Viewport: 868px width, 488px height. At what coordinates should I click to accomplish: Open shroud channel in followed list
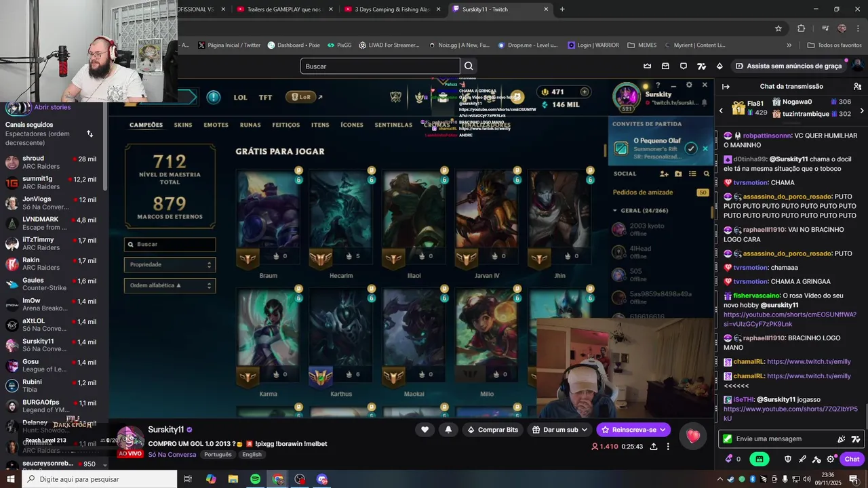[x=51, y=163]
